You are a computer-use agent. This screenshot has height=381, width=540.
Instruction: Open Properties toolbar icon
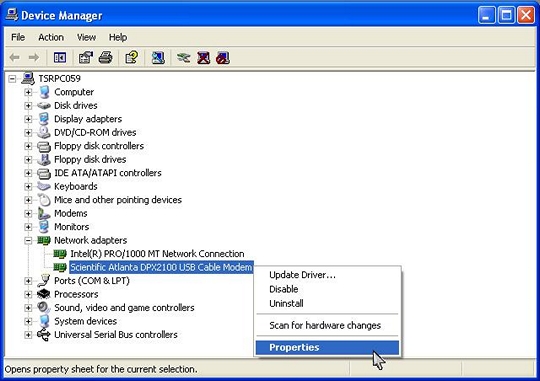click(86, 58)
